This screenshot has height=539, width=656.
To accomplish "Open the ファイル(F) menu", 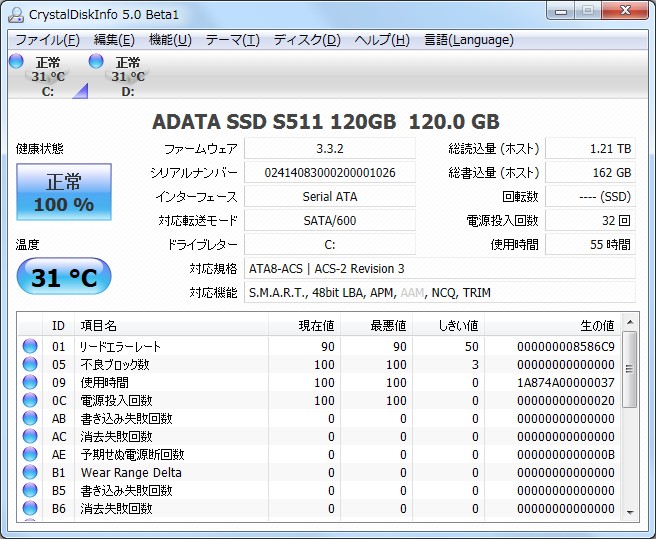I will (x=47, y=40).
